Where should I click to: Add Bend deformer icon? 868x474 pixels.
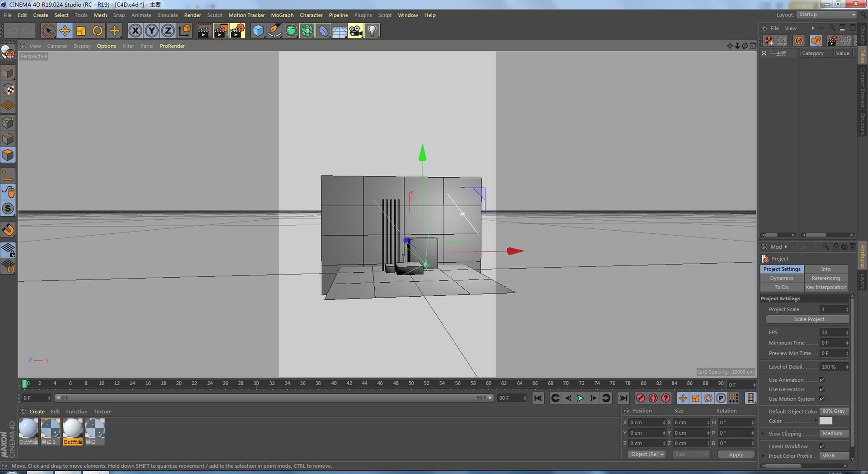click(323, 31)
